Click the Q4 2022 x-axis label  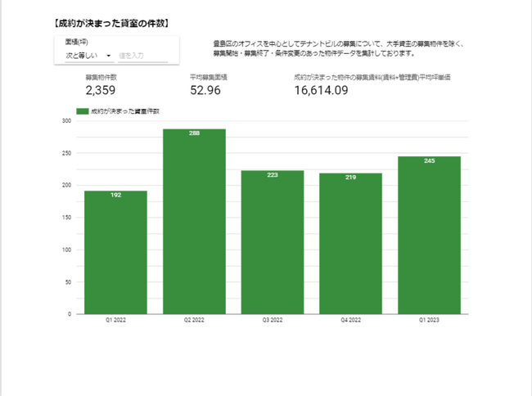tap(350, 322)
